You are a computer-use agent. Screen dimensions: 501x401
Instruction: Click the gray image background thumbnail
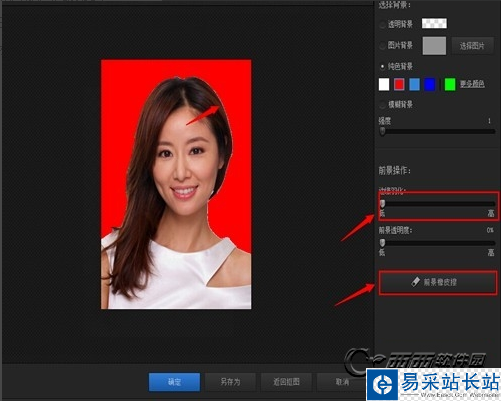pos(434,46)
